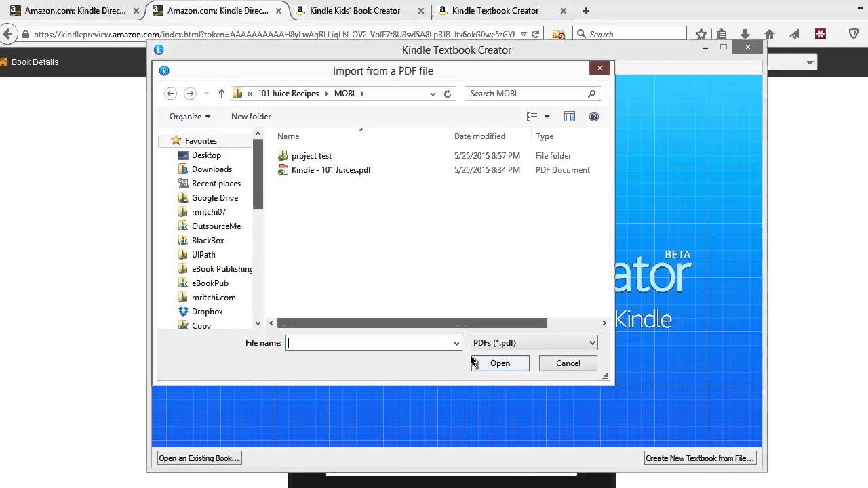Click the Recent places icon
The image size is (868, 488).
pos(183,184)
